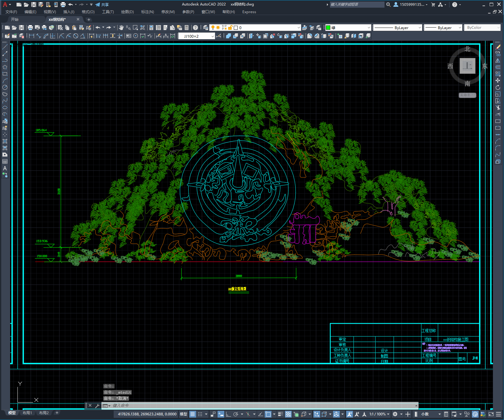Click the 模型 button in status bar
504x420 pixels.
(x=184, y=414)
